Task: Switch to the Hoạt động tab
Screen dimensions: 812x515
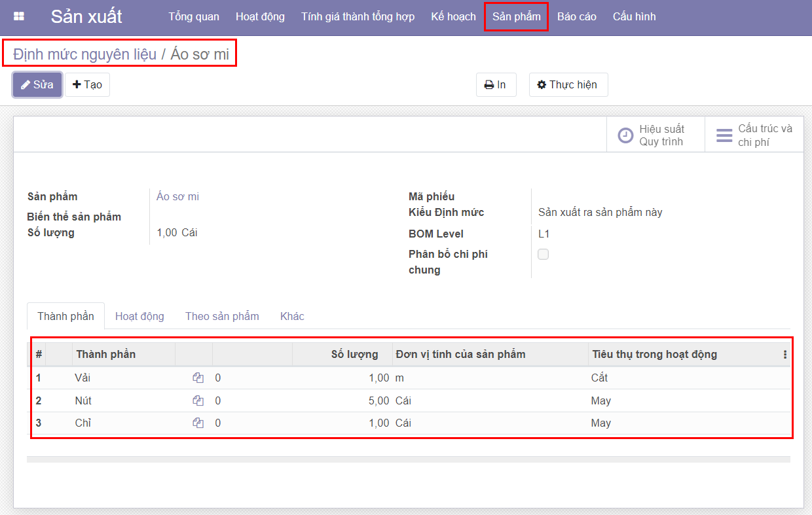Action: [139, 316]
